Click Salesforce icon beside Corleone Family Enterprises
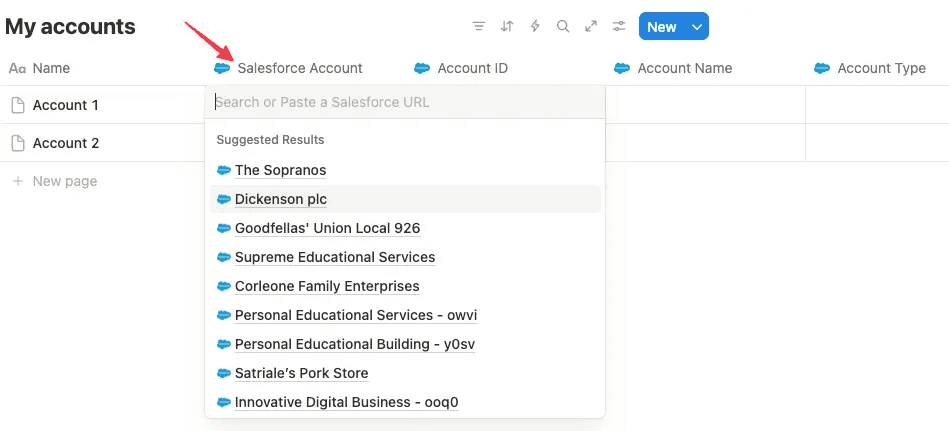Screen dimensions: 949x431 (x=224, y=286)
